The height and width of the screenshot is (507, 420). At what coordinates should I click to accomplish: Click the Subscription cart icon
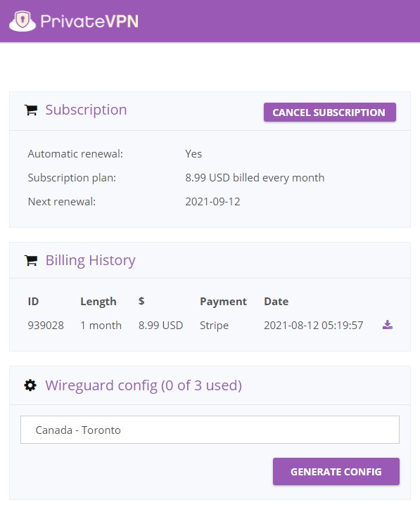pos(31,110)
